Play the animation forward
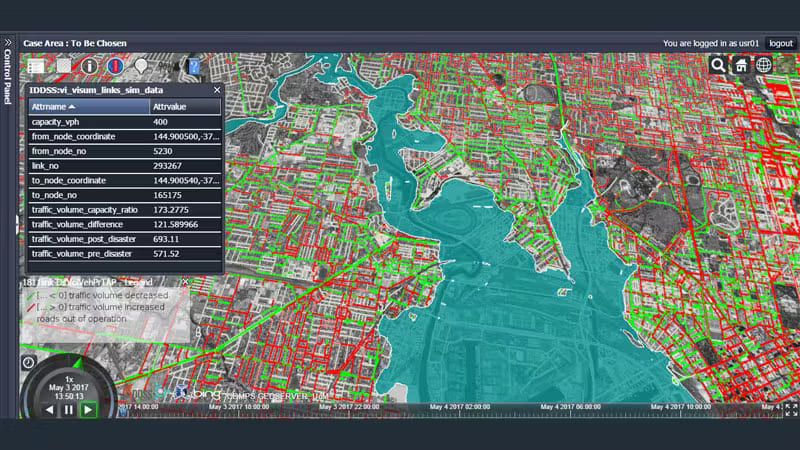The image size is (800, 450). (88, 410)
